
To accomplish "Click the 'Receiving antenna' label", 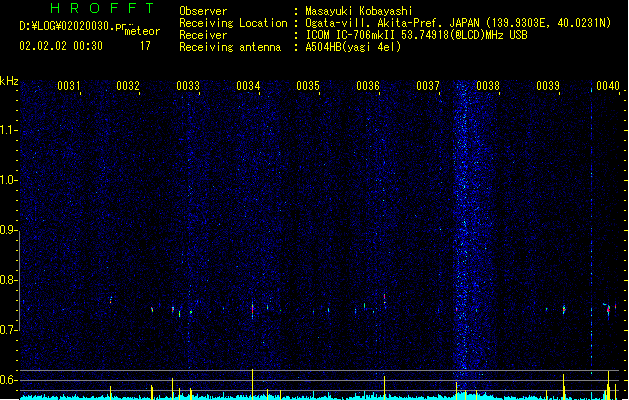I will point(230,47).
